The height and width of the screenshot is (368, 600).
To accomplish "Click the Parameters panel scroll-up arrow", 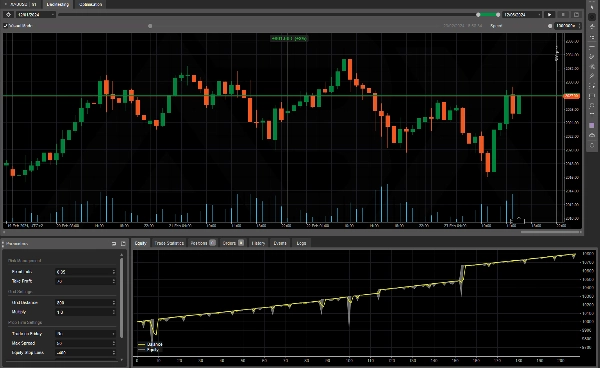I will click(122, 254).
